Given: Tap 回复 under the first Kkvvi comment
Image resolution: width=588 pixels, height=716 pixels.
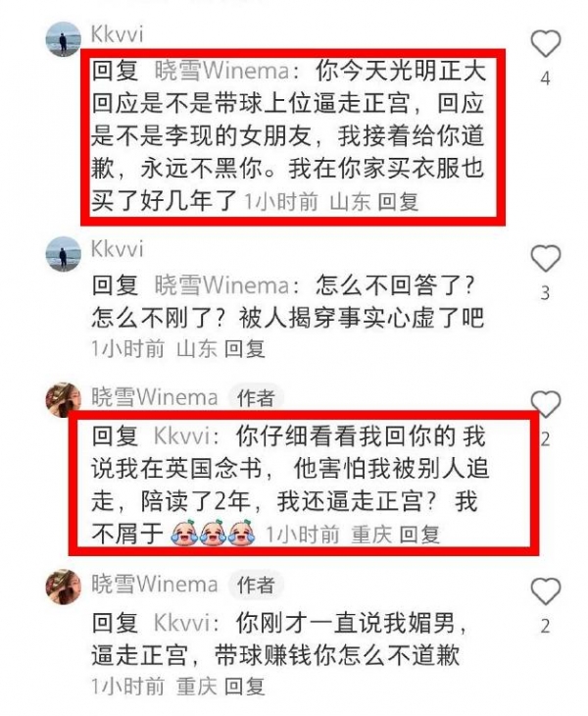Looking at the screenshot, I should [x=398, y=202].
